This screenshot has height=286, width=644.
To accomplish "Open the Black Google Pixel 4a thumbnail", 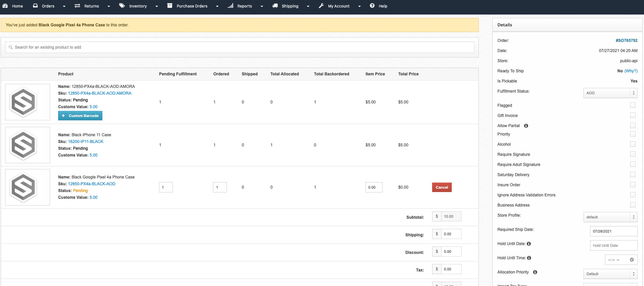I will [27, 187].
